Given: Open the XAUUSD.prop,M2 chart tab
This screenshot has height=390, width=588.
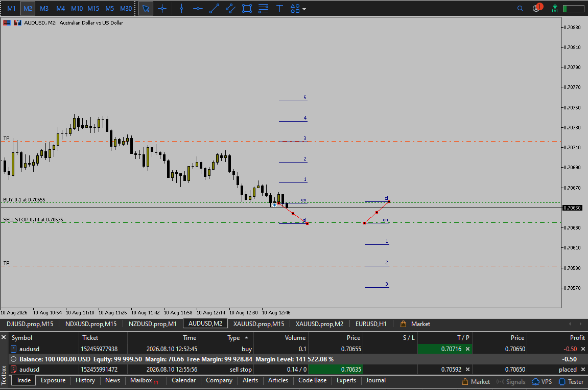Looking at the screenshot, I should tap(319, 324).
